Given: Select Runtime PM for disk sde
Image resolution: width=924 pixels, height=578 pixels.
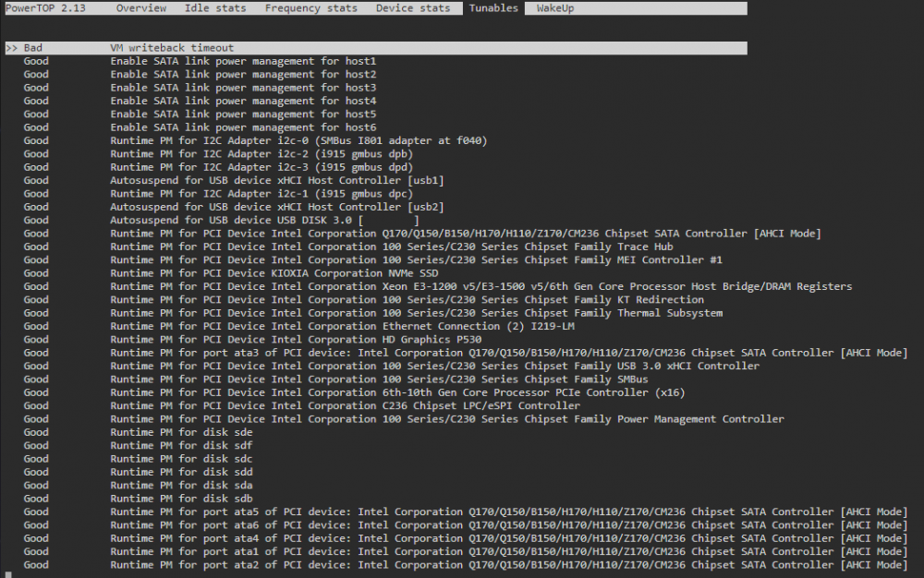Looking at the screenshot, I should point(181,432).
